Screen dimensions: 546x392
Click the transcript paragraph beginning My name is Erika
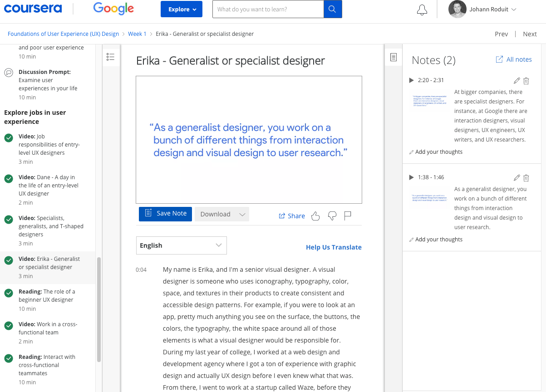(x=261, y=328)
